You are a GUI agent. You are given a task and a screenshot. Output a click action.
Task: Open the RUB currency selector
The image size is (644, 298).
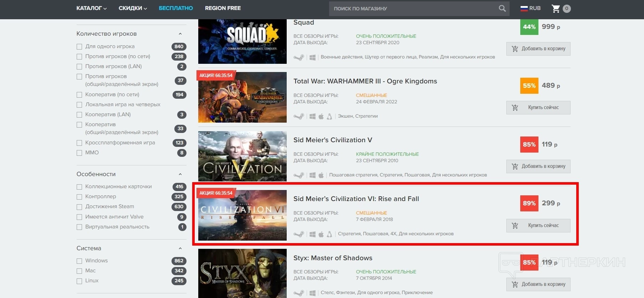coord(531,8)
